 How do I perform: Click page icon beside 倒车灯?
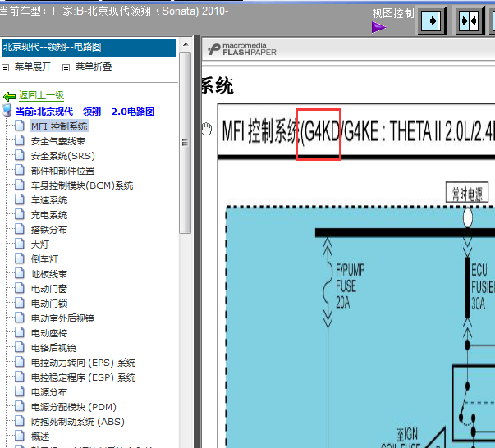pyautogui.click(x=19, y=258)
